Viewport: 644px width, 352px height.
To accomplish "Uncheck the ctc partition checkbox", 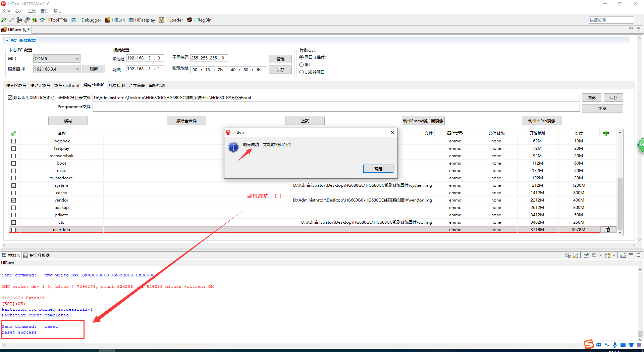I will click(x=14, y=222).
